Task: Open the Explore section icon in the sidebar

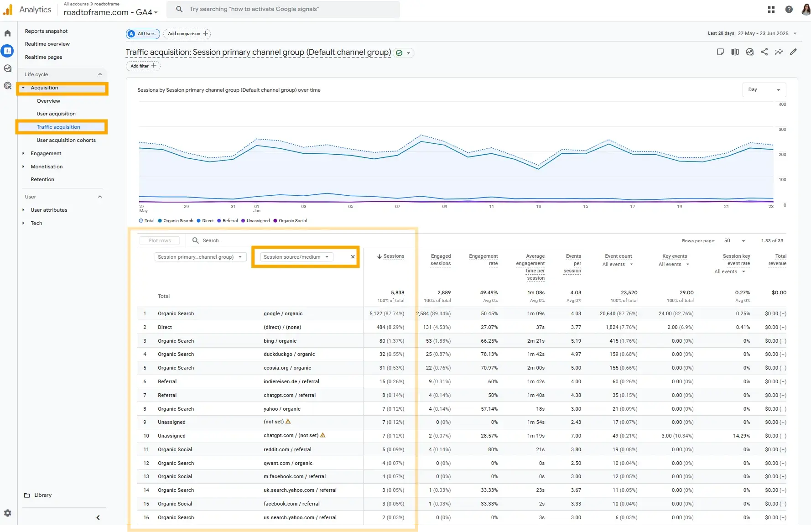Action: pos(7,68)
